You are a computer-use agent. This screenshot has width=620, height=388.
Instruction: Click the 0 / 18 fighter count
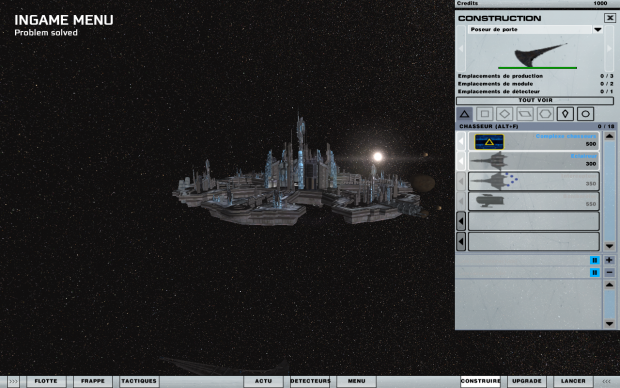606,126
